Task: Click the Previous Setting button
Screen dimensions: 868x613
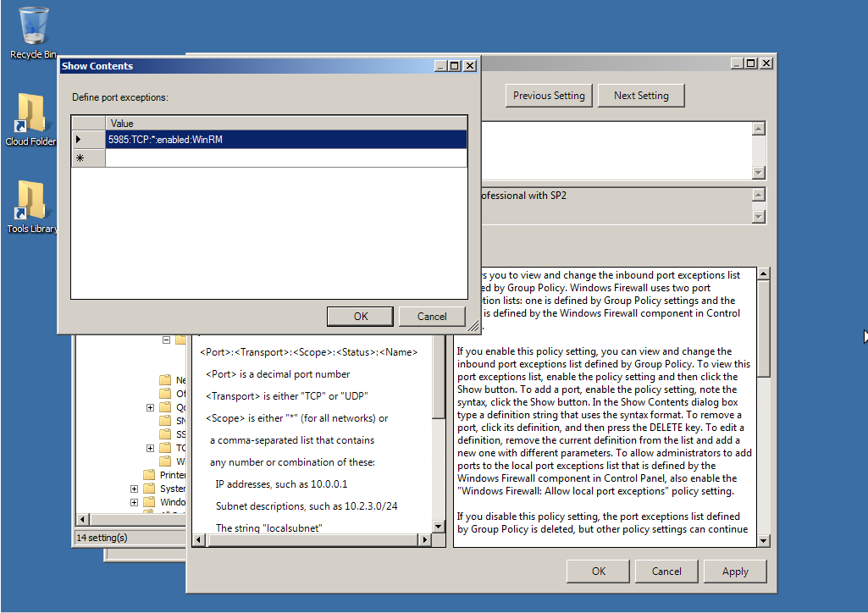Action: [548, 96]
